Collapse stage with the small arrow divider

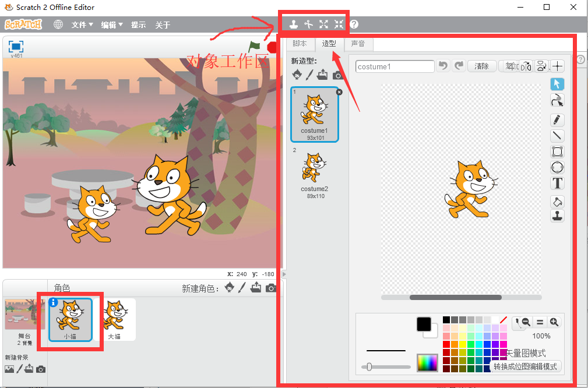pyautogui.click(x=284, y=274)
